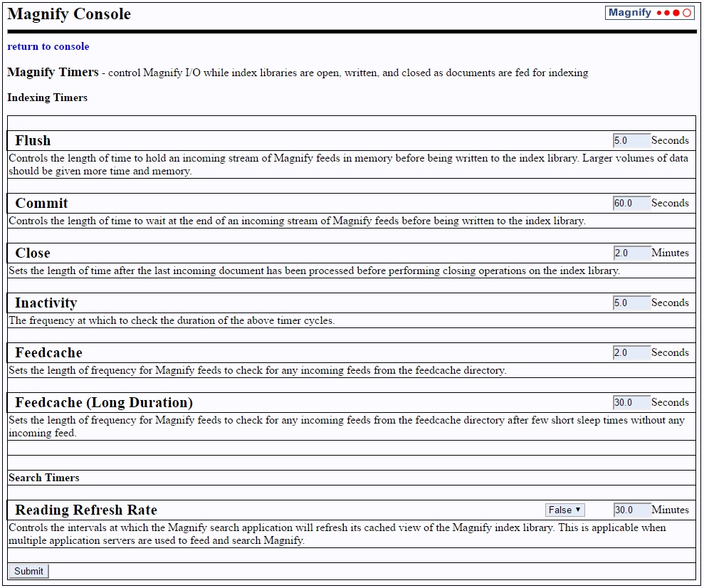Click the Reading Refresh Rate description text
This screenshot has width=704, height=588.
337,534
